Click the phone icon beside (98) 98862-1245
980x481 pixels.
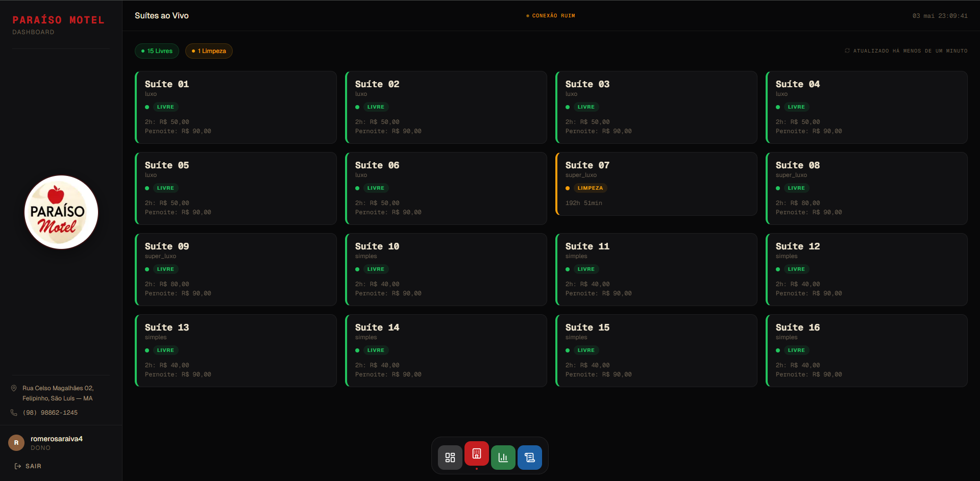[x=14, y=413]
